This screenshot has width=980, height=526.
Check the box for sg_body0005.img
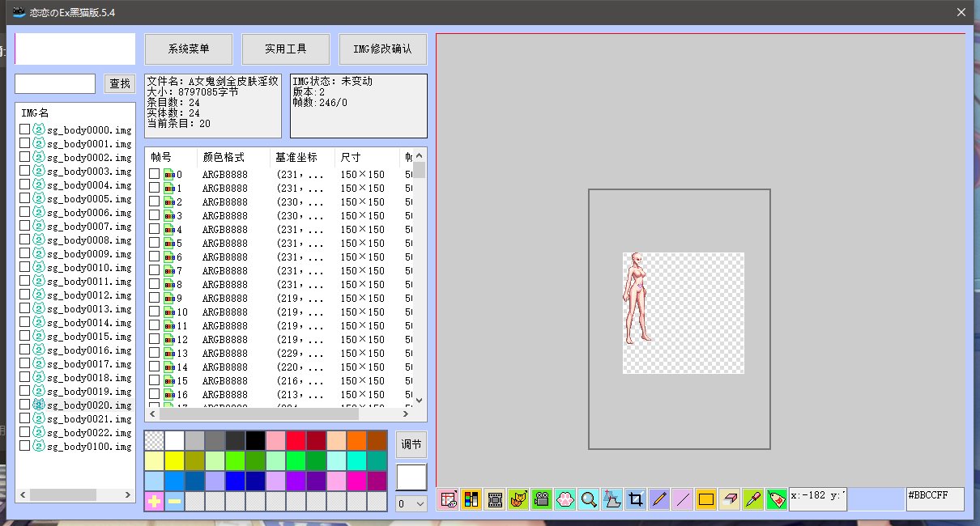pos(25,198)
